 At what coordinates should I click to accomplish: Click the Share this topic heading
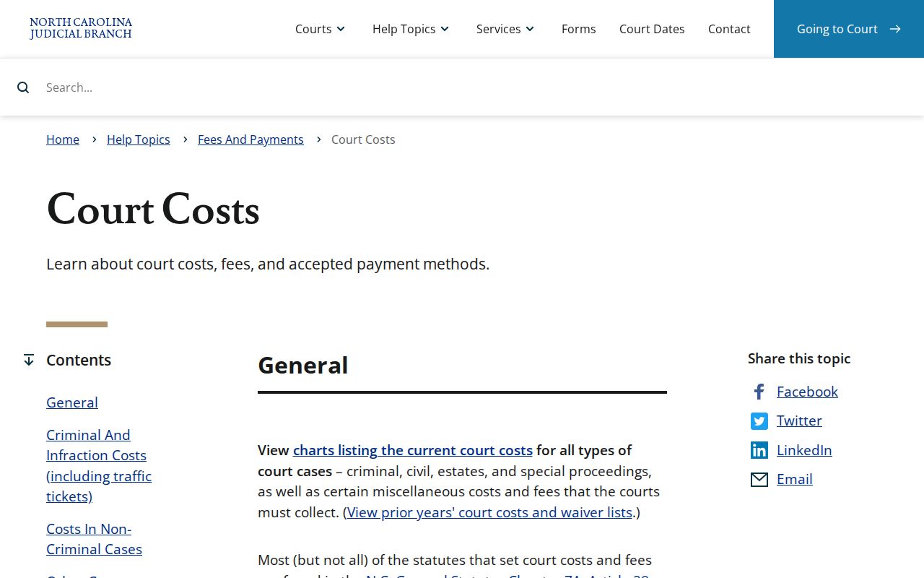tap(799, 358)
